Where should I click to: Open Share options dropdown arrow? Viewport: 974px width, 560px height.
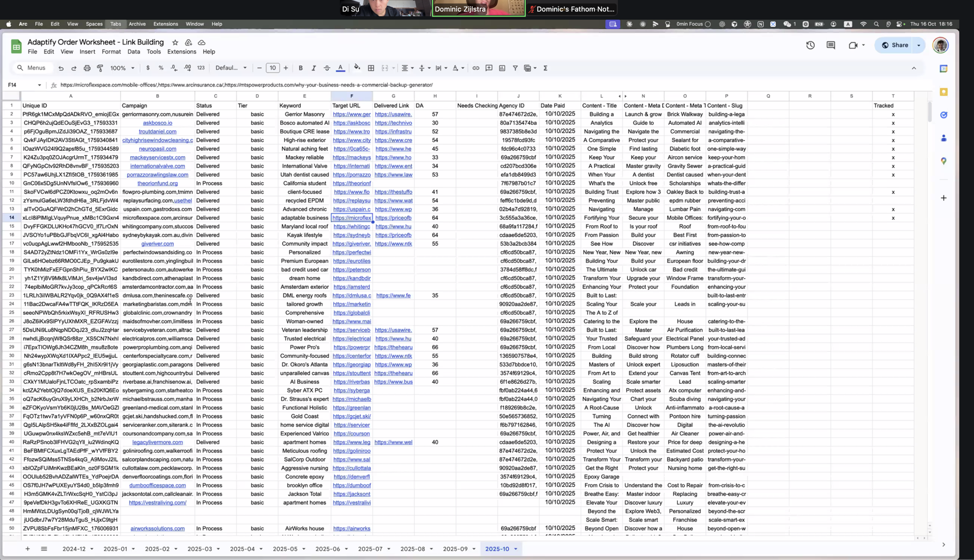click(x=919, y=45)
